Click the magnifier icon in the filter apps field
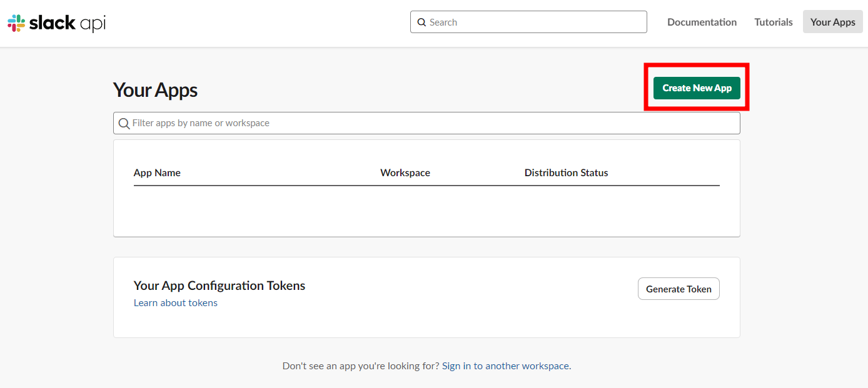868x388 pixels. pyautogui.click(x=124, y=124)
